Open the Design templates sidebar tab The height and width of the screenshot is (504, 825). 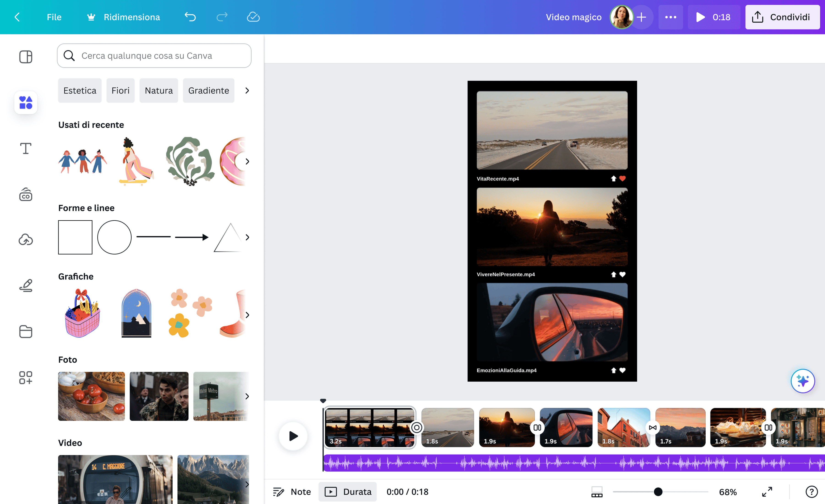coord(26,57)
